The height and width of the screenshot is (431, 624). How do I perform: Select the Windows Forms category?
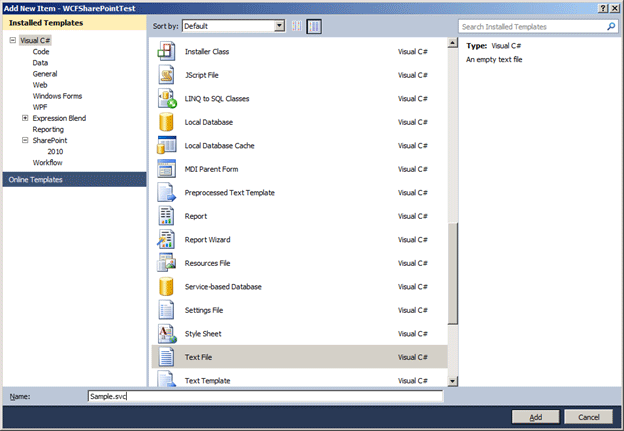(57, 96)
